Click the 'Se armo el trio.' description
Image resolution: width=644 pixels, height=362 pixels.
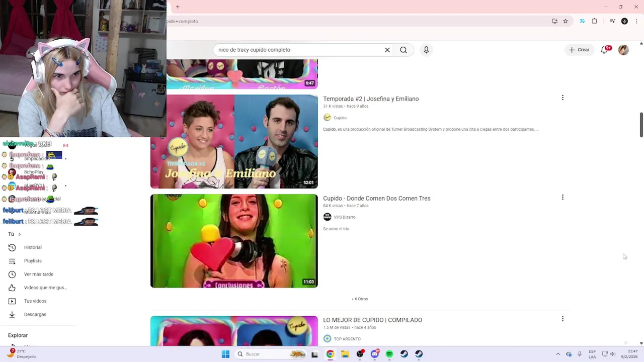tap(336, 229)
